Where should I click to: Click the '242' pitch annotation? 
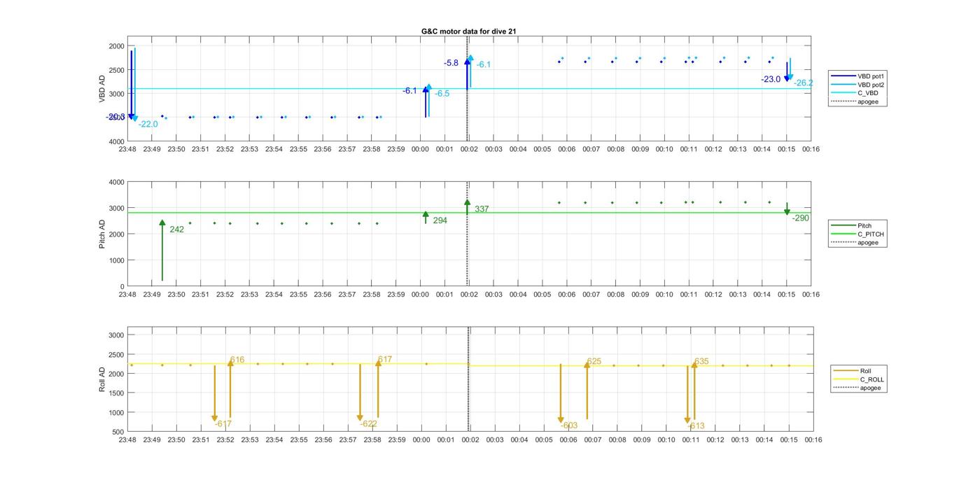coord(176,230)
